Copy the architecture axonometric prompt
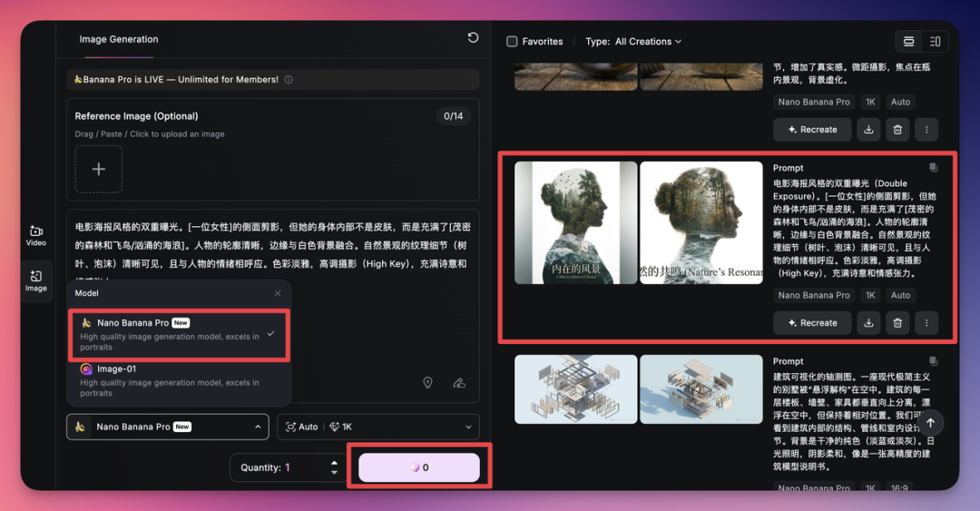 [933, 361]
